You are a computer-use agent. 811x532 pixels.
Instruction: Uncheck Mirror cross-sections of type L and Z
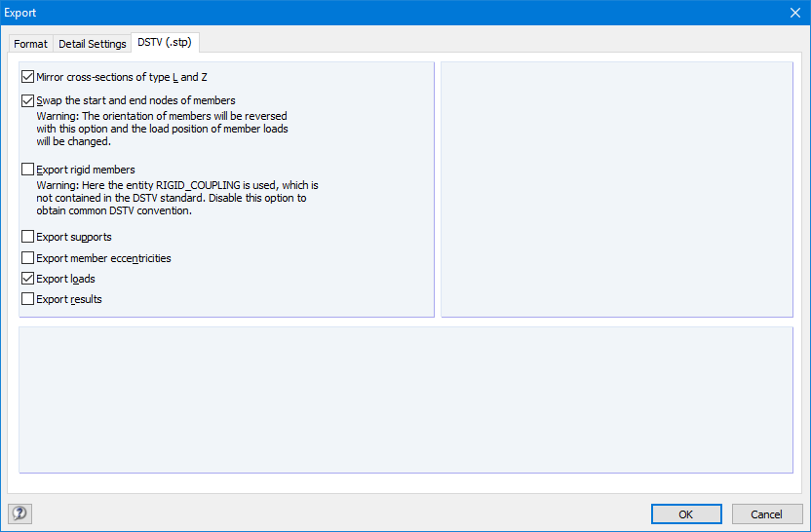coord(28,77)
